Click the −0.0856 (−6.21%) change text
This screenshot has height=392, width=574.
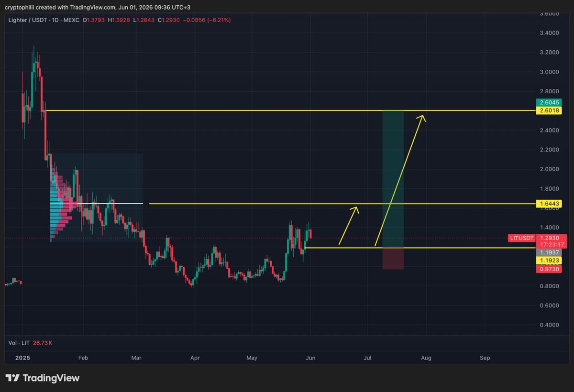[208, 20]
